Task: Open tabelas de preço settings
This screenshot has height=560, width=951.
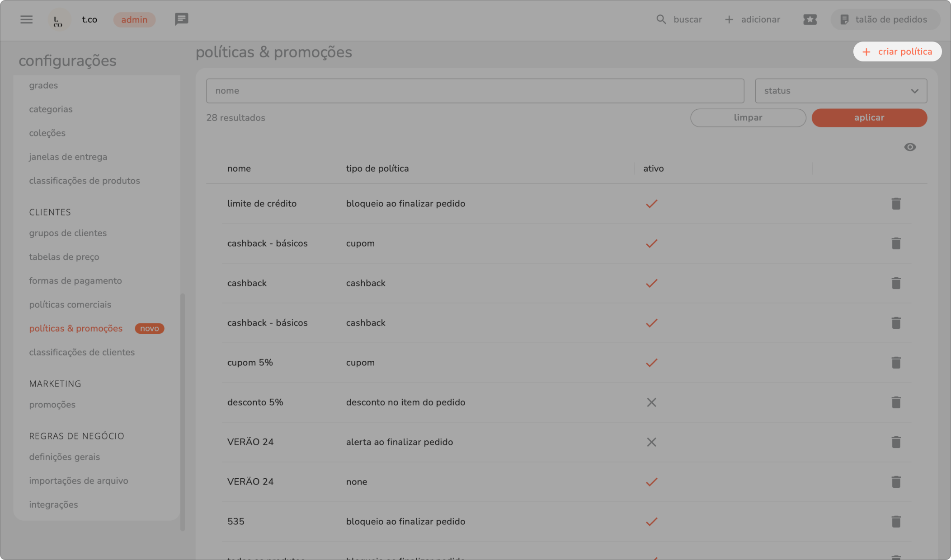Action: click(x=64, y=257)
